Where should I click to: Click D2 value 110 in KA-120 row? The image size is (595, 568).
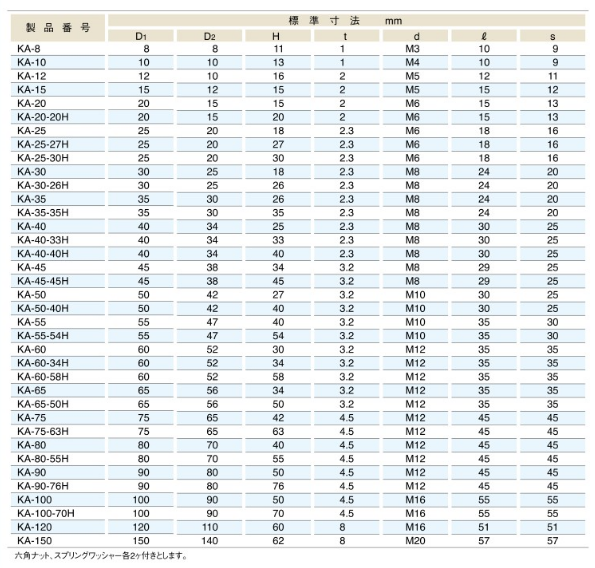tap(209, 527)
